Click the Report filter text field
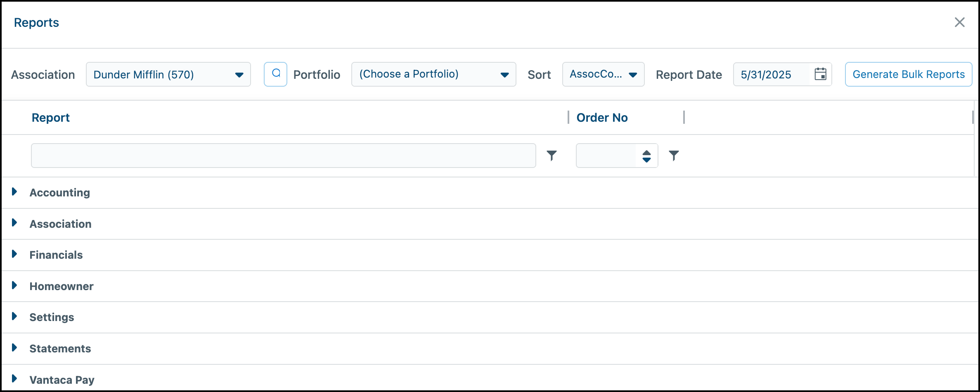Viewport: 980px width, 392px height. coord(284,156)
